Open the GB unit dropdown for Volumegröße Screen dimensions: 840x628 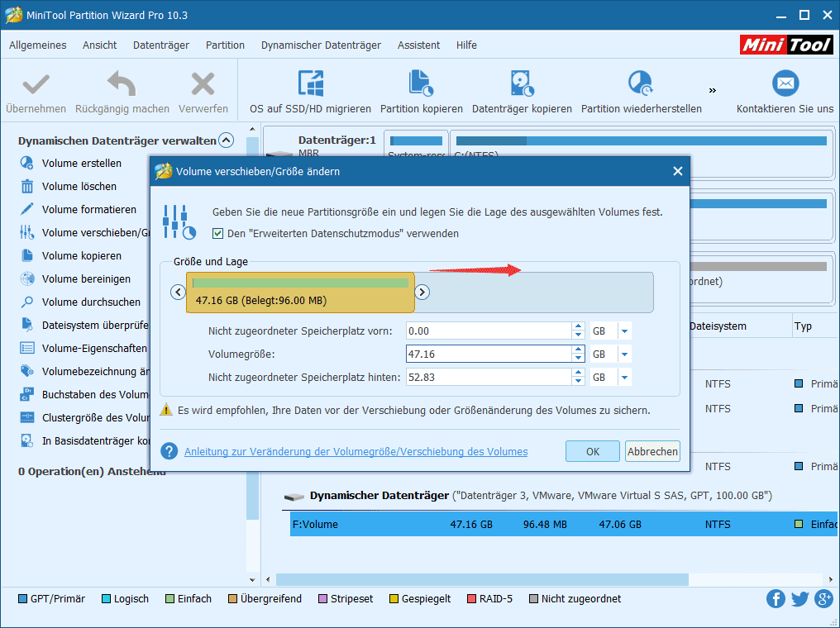[625, 354]
